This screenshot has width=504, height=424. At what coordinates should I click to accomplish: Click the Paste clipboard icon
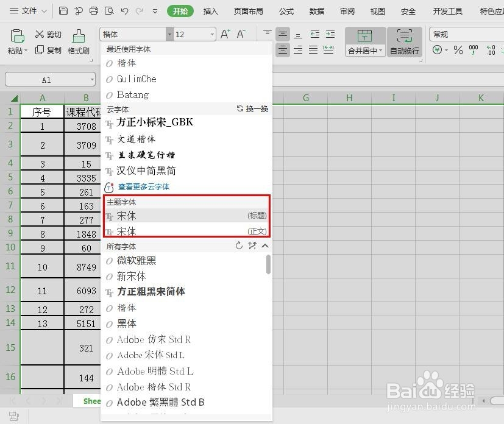point(17,36)
